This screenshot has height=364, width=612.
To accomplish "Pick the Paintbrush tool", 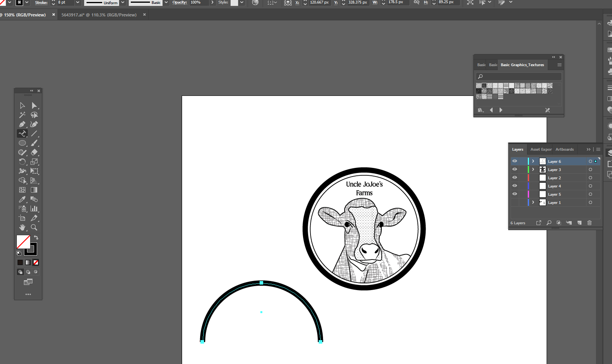I will click(34, 143).
